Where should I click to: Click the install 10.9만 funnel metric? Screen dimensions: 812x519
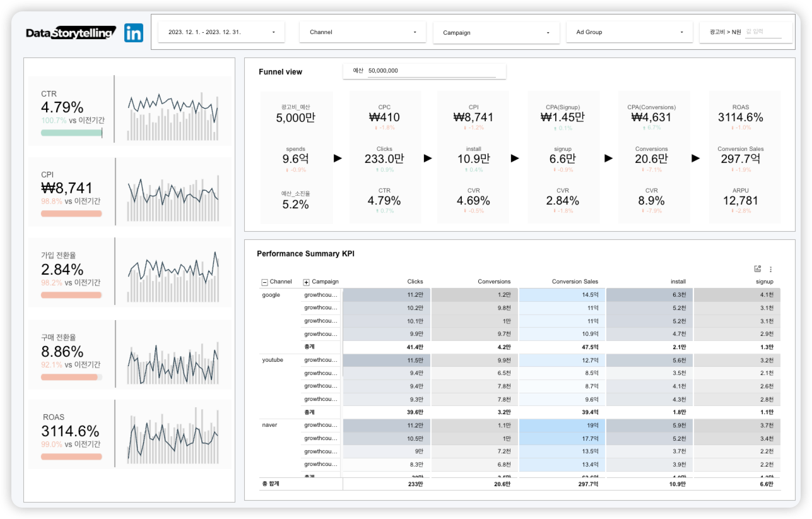point(473,159)
